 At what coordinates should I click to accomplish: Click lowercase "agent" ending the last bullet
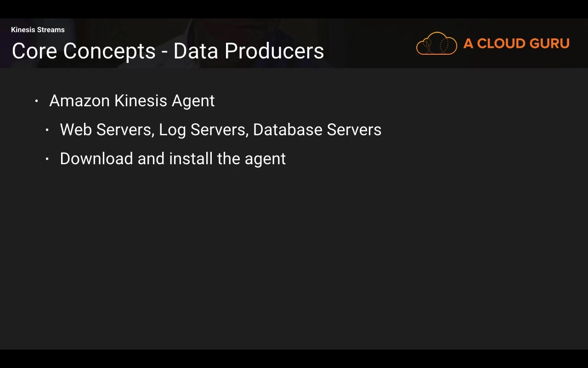265,160
